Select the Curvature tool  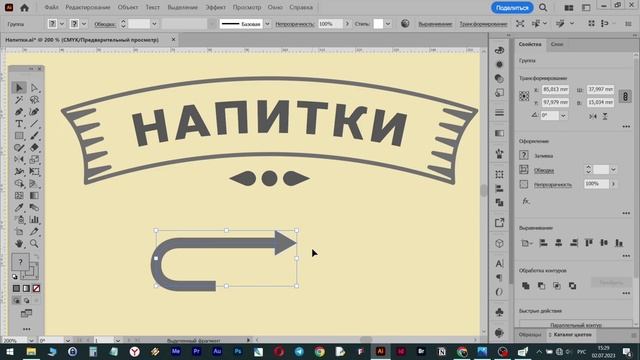[34, 112]
